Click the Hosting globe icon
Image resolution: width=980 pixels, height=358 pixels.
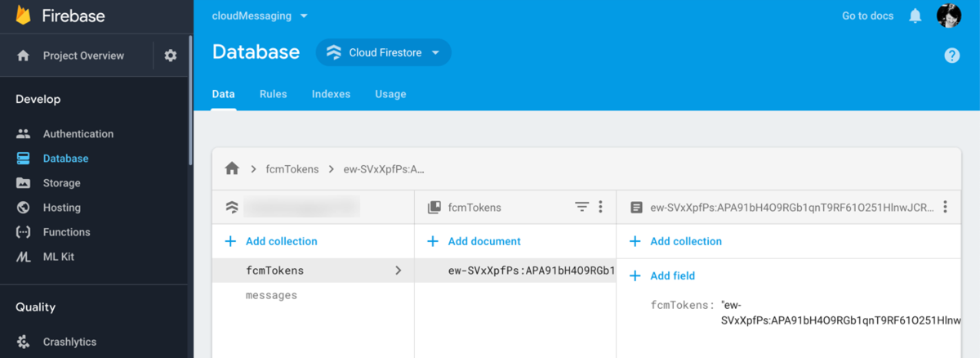[23, 207]
